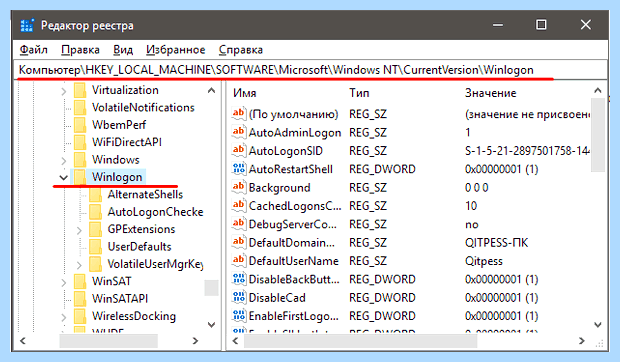
Task: Minimize the Registry Editor window
Action: [498, 25]
